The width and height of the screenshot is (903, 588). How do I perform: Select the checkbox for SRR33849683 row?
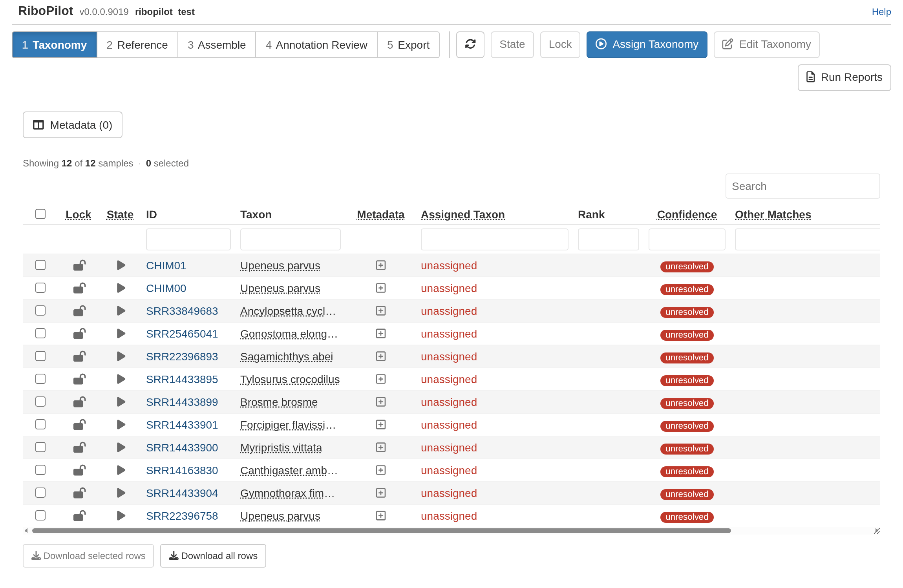pos(40,310)
